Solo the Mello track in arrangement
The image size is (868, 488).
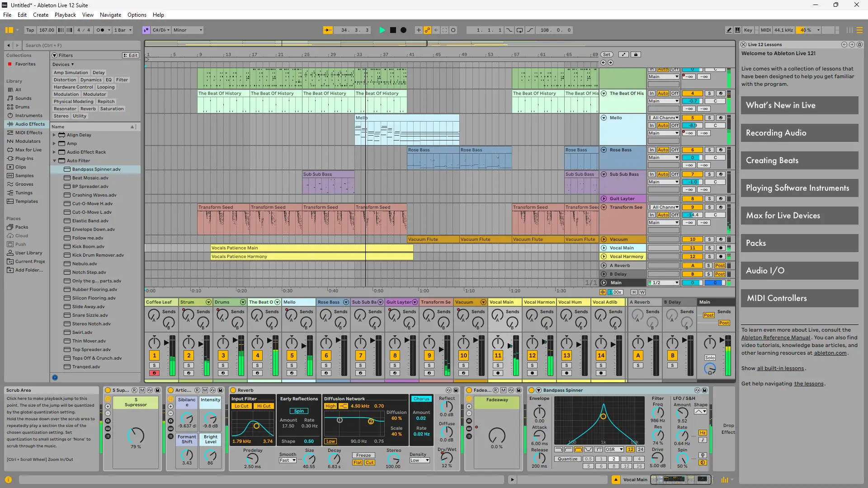709,118
